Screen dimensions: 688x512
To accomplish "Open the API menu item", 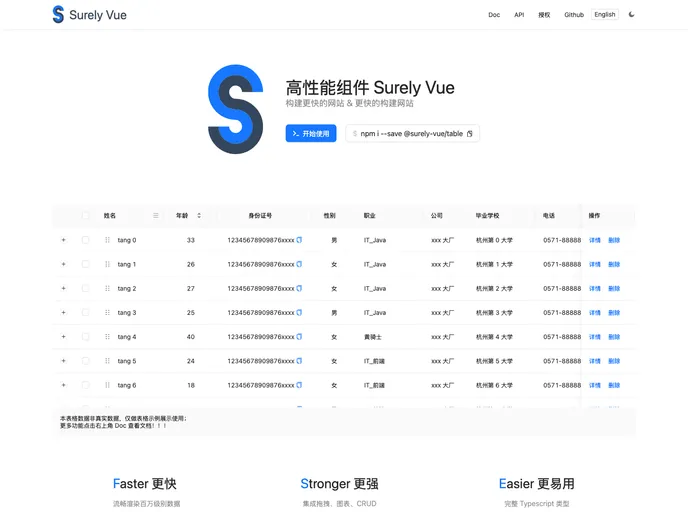I will pos(519,14).
